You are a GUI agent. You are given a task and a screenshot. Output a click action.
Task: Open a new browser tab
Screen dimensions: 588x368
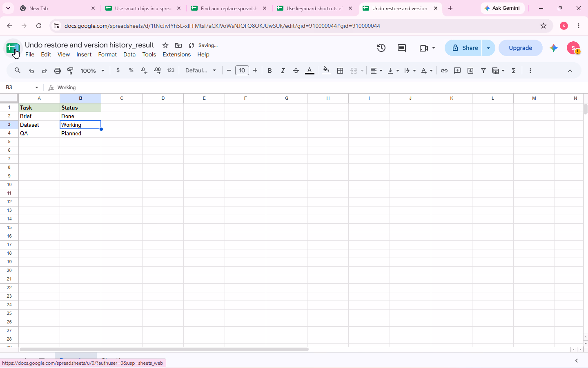point(450,8)
